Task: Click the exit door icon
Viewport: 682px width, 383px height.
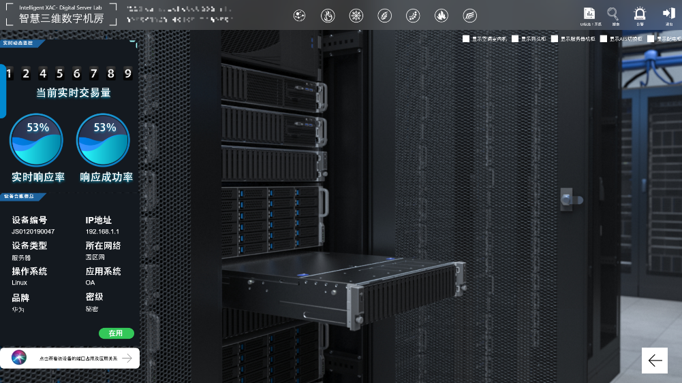Action: (669, 13)
